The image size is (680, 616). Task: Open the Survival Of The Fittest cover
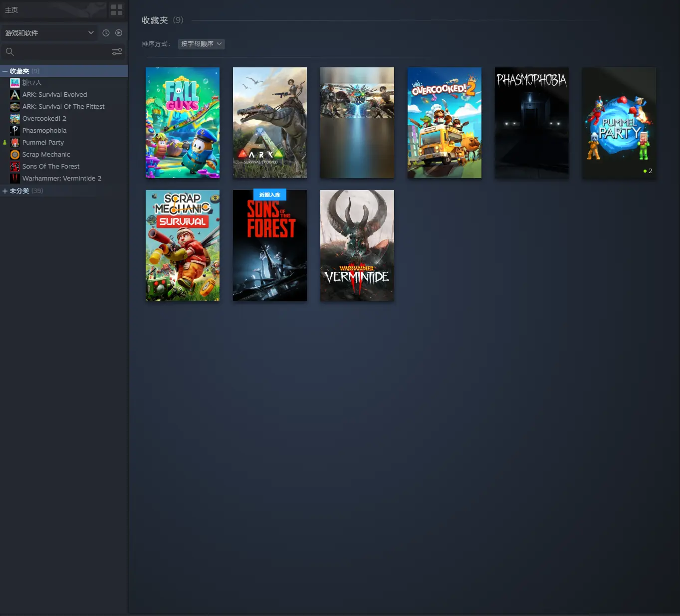tap(357, 123)
